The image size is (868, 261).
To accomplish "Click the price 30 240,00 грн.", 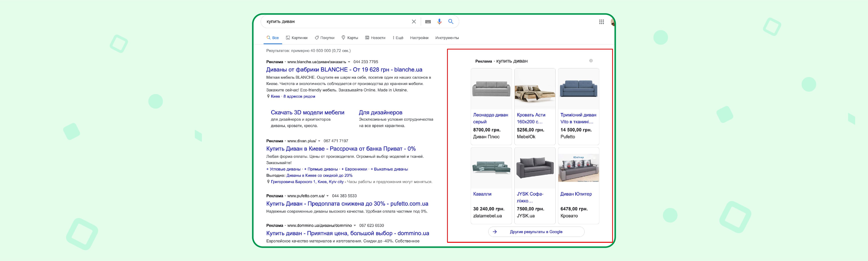I will 489,209.
